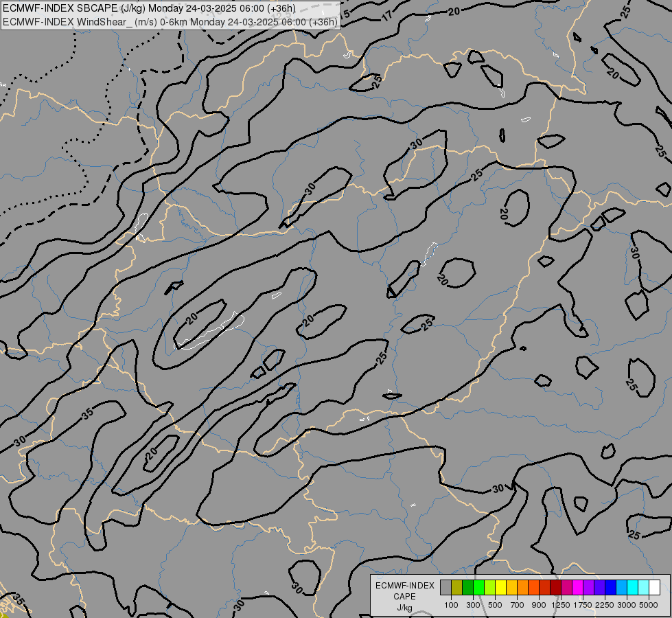
Task: Select the 3000 legend scale label
Action: pyautogui.click(x=627, y=605)
